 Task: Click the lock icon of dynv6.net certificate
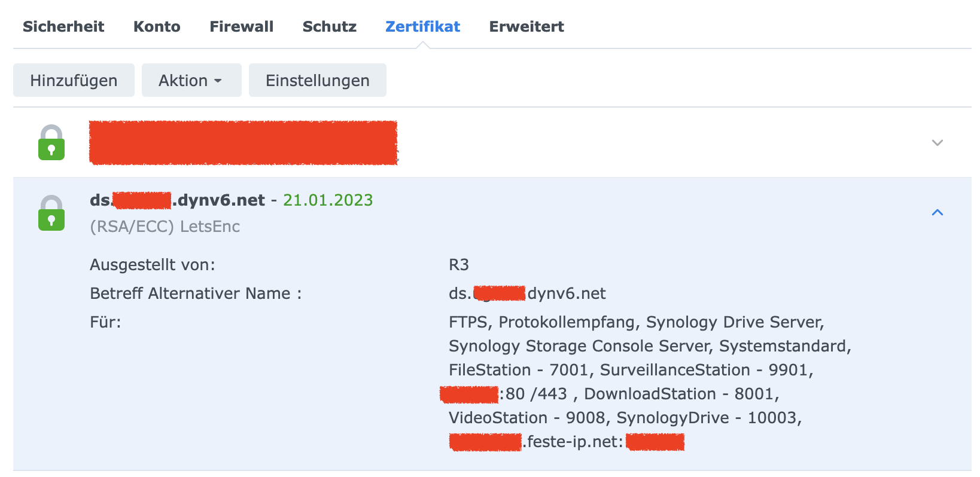51,213
